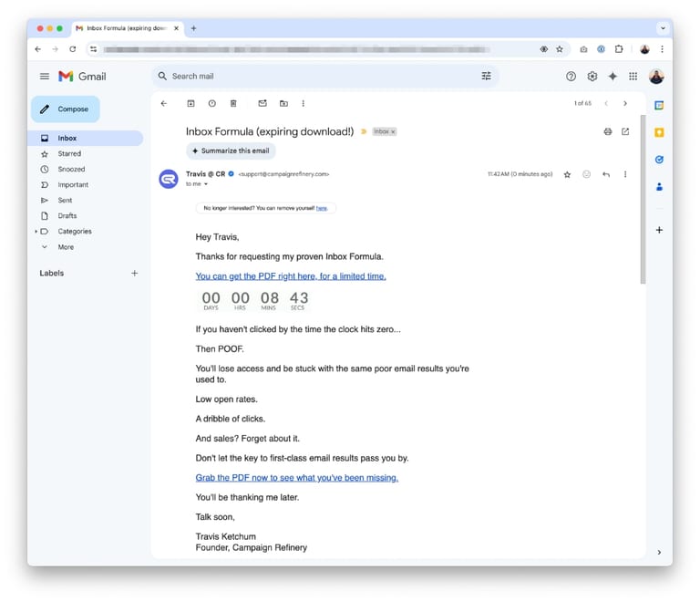Expand the 'to me' recipient details
This screenshot has height=602, width=700.
click(206, 184)
